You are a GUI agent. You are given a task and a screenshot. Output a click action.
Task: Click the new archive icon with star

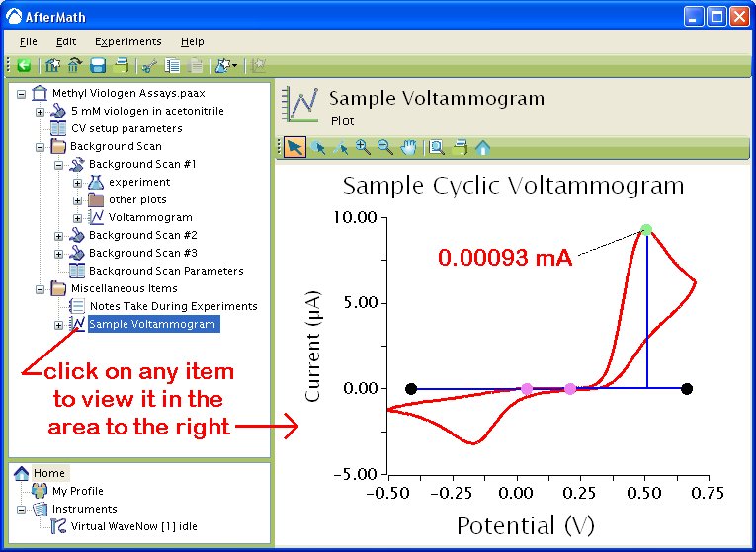click(52, 65)
